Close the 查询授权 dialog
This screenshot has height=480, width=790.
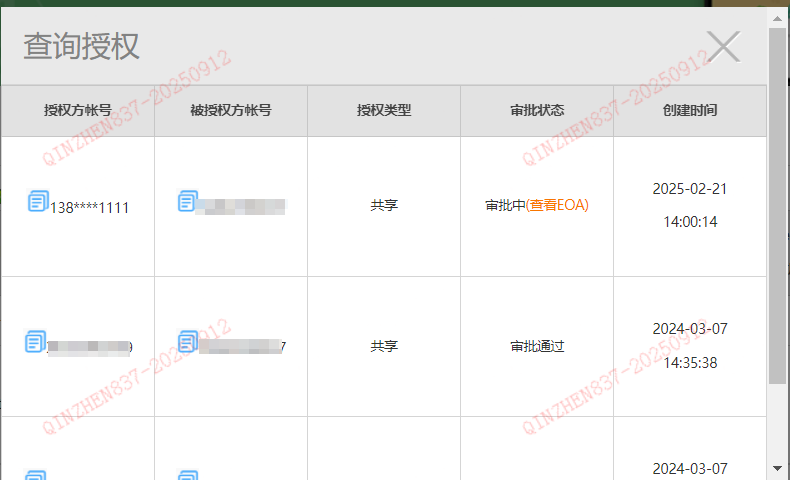pos(723,47)
